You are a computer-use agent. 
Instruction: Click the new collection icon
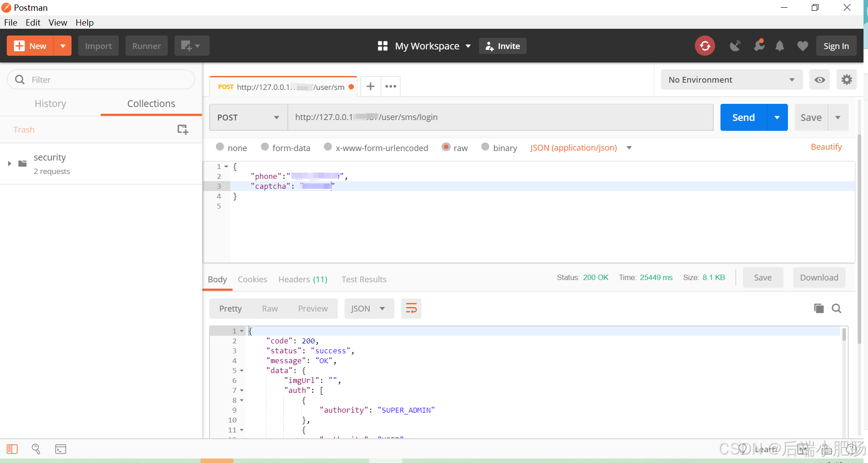183,129
